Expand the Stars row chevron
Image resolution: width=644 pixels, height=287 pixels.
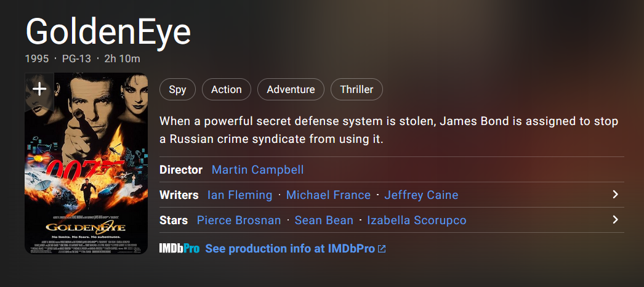pos(614,220)
